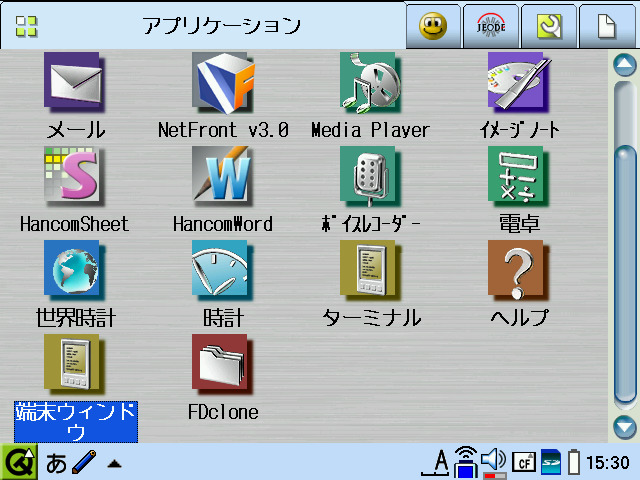The width and height of the screenshot is (640, 480).
Task: Open the FDclone folder icon
Action: tap(223, 364)
